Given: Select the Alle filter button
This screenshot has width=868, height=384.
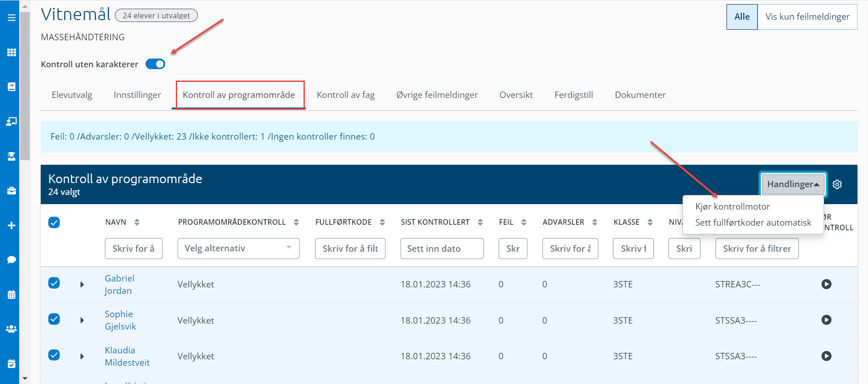Looking at the screenshot, I should (x=742, y=17).
